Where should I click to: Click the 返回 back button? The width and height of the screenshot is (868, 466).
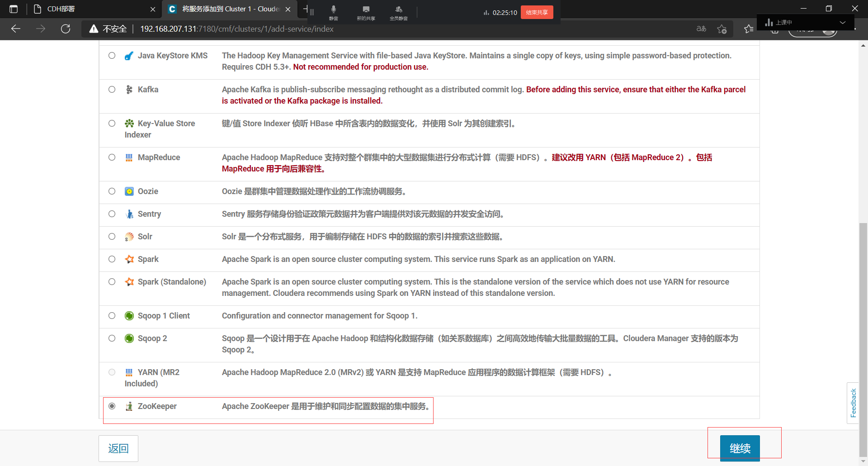(x=118, y=448)
